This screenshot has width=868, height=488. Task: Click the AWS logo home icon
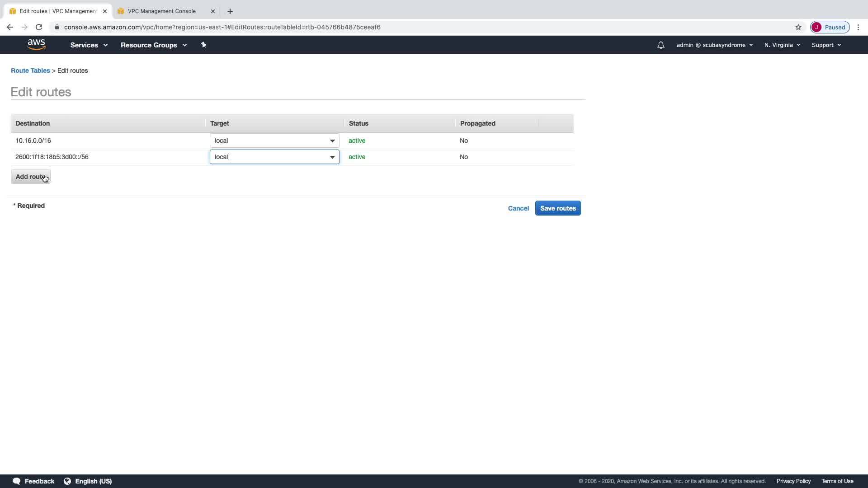36,44
